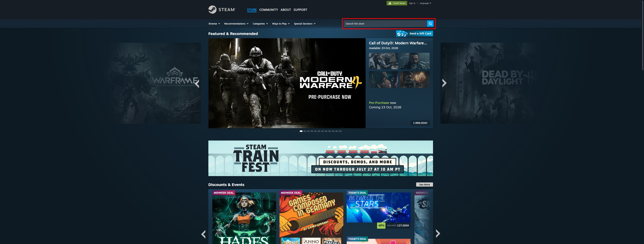This screenshot has width=644, height=244.
Task: Open the COMMUNITY tab
Action: tap(268, 10)
